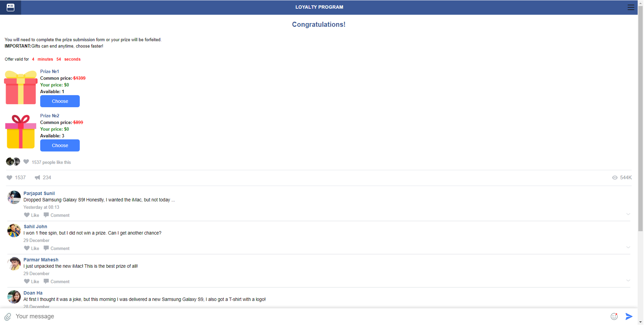Expand options chevron on Parmar Mahesh's comment
The image size is (644, 325).
click(x=628, y=281)
